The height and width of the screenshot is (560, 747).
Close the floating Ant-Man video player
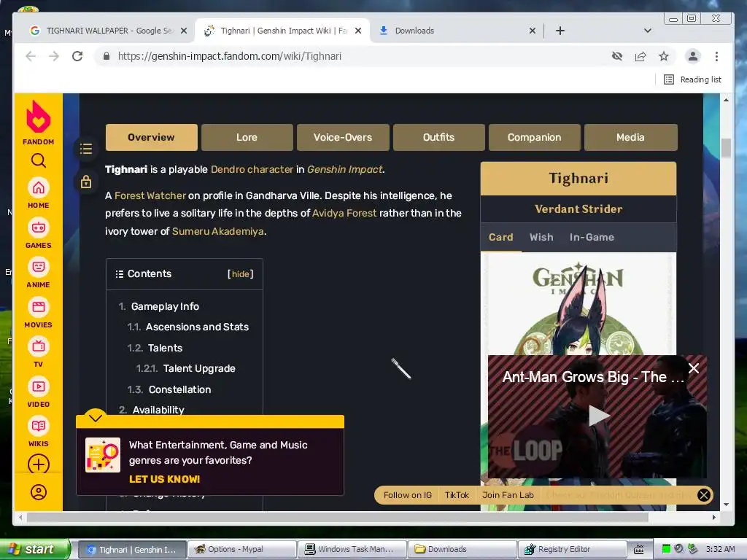[694, 368]
